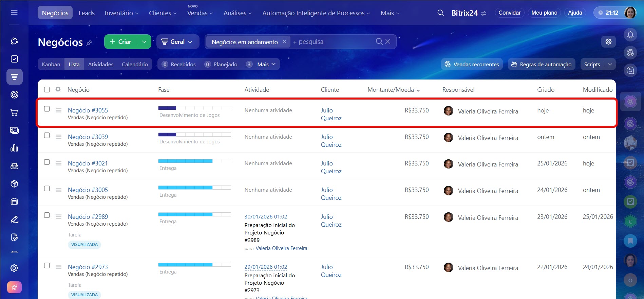644x299 pixels.
Task: Click the search magnifier in top bar
Action: pyautogui.click(x=440, y=13)
